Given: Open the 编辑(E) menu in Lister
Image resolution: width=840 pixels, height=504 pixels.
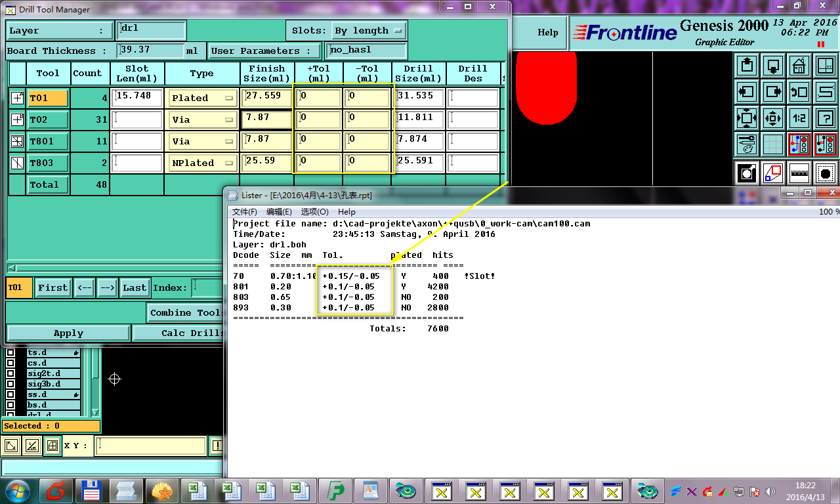Looking at the screenshot, I should (x=279, y=212).
